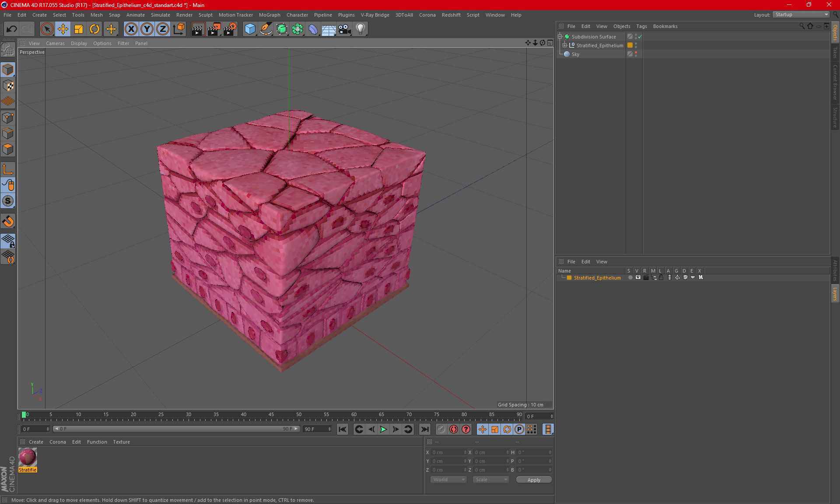Viewport: 840px width, 504px height.
Task: Toggle layer Stratified_Epithelium solo dot
Action: click(x=630, y=277)
